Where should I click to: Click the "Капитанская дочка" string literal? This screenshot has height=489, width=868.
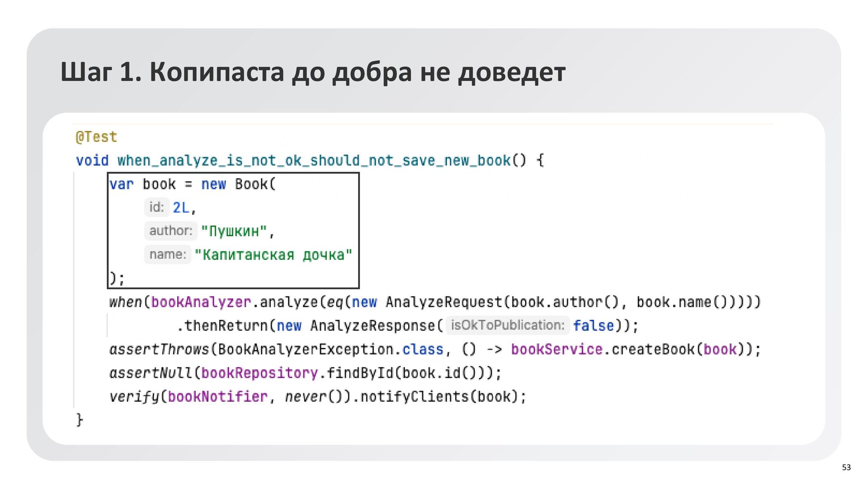tap(273, 255)
